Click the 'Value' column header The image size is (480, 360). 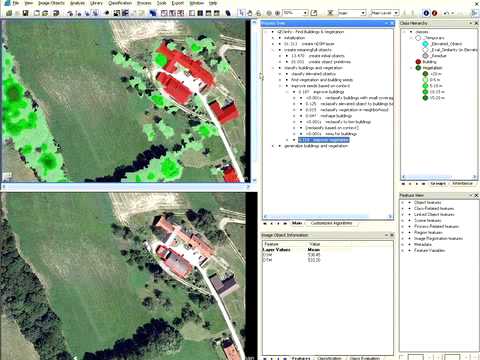[x=314, y=244]
